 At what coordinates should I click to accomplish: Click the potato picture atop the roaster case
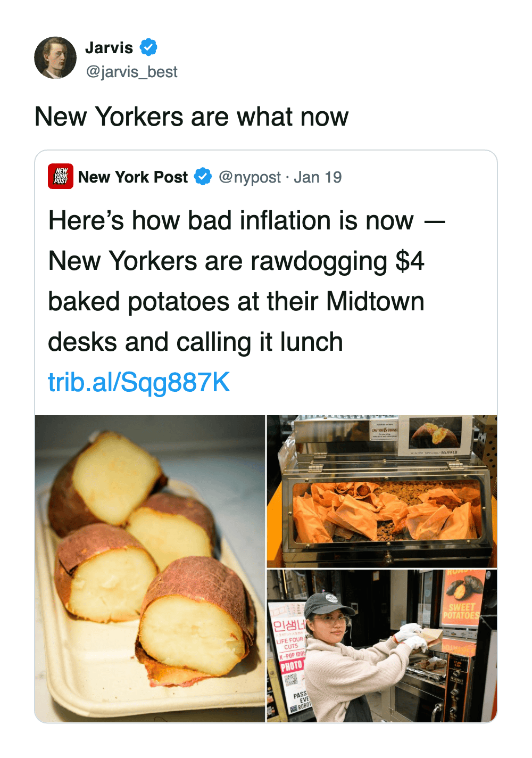pyautogui.click(x=435, y=433)
